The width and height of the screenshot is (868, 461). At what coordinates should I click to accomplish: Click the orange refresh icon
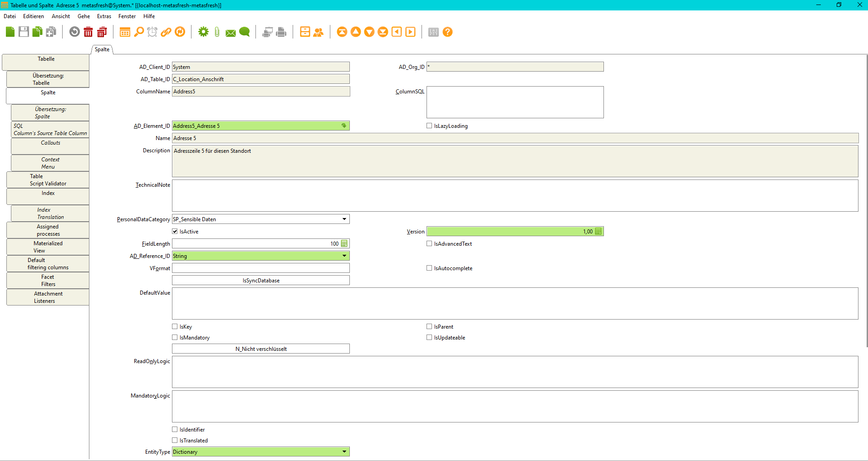pyautogui.click(x=180, y=32)
